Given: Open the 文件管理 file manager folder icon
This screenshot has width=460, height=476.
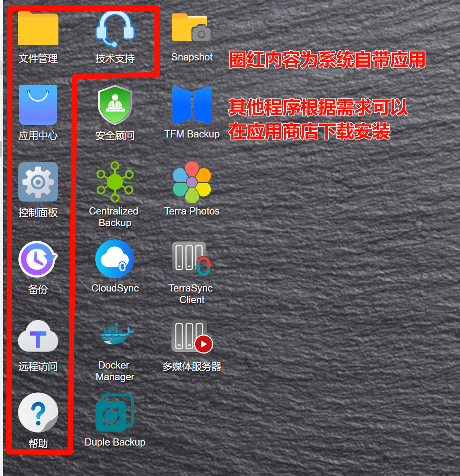Looking at the screenshot, I should click(x=38, y=29).
